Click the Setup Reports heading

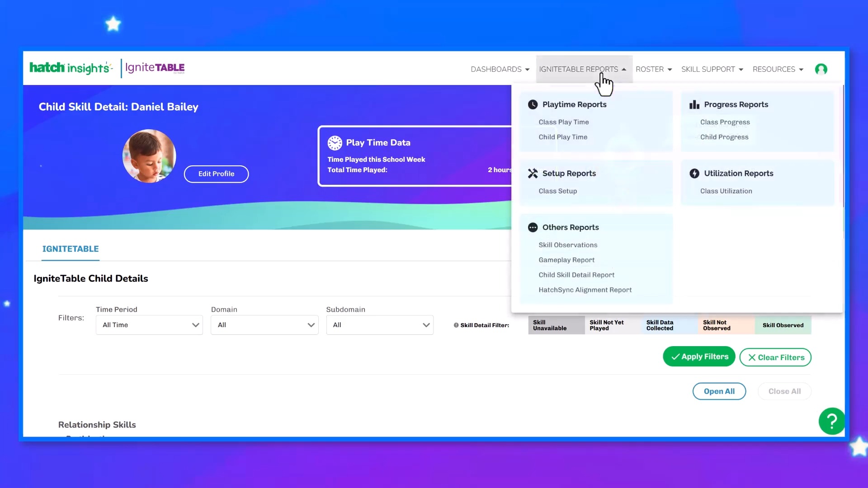point(569,174)
